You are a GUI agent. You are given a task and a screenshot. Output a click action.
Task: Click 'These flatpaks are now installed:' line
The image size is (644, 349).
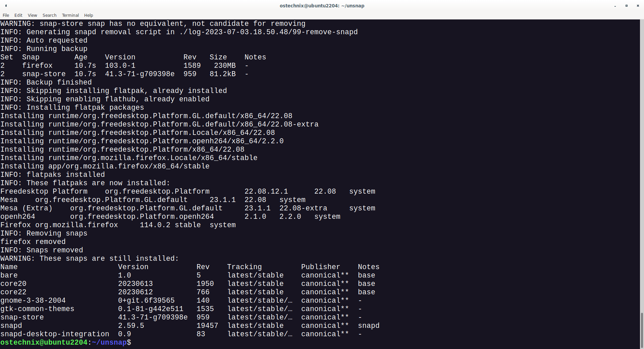pyautogui.click(x=85, y=183)
